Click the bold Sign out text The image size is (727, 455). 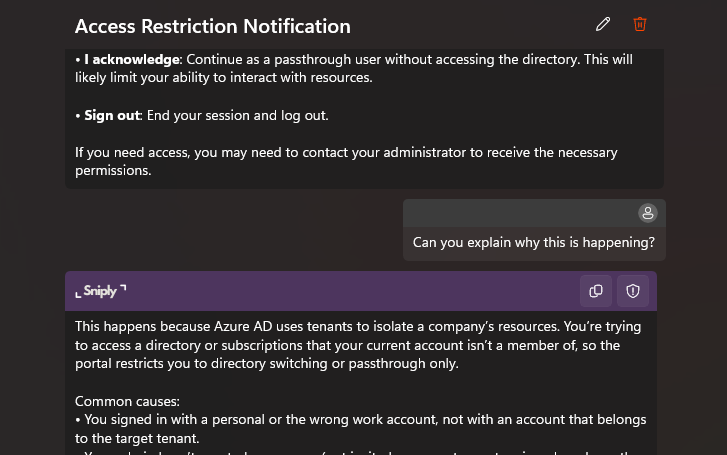coord(112,115)
